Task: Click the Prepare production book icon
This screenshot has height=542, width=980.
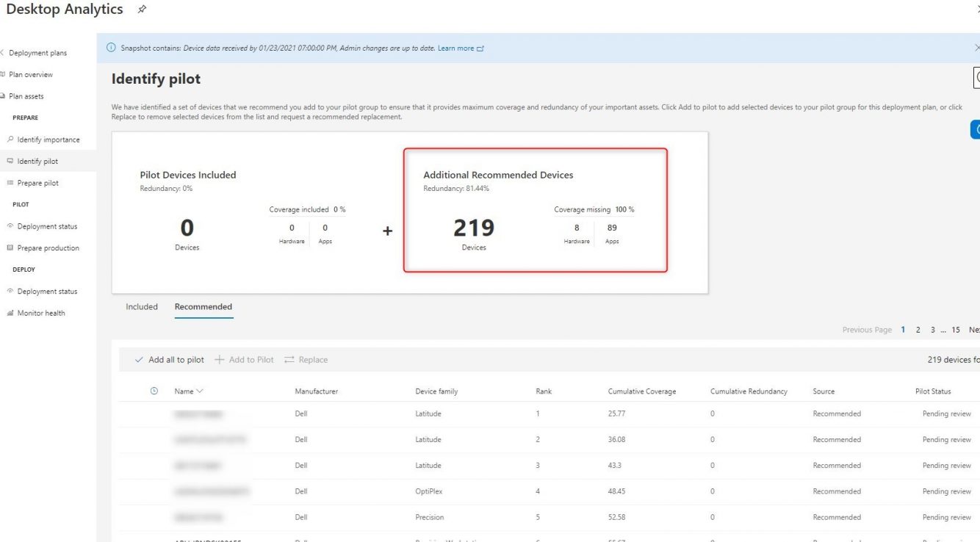Action: coord(10,247)
